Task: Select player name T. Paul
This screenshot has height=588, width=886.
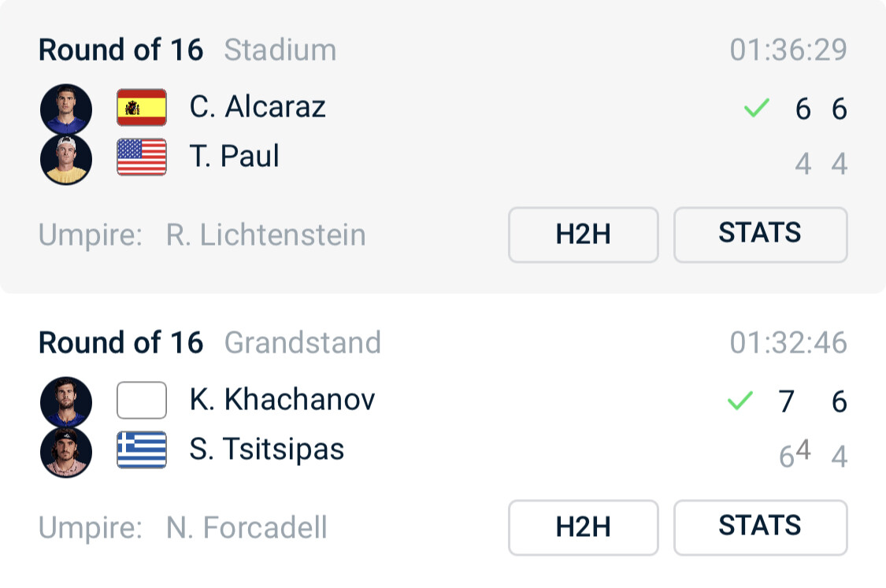Action: click(x=234, y=157)
